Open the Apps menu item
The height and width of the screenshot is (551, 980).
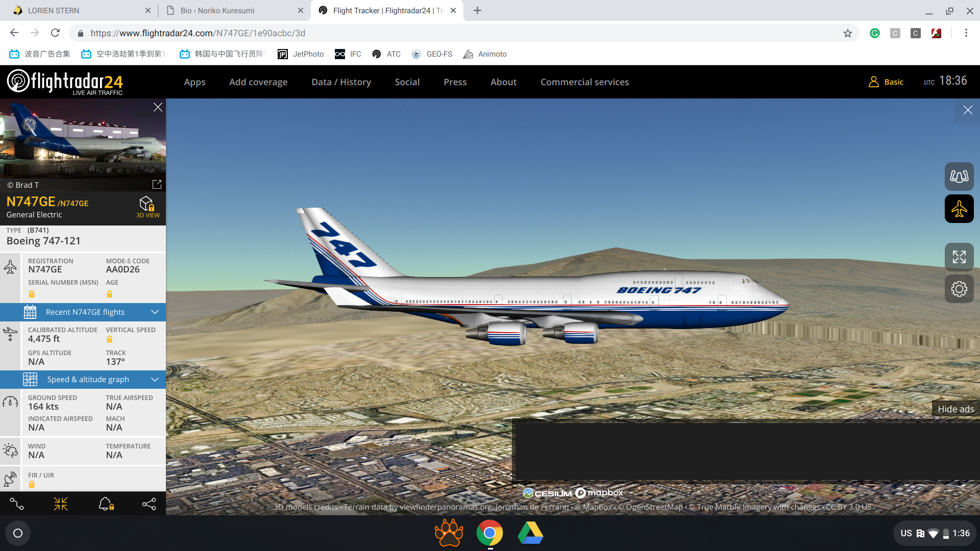[194, 82]
